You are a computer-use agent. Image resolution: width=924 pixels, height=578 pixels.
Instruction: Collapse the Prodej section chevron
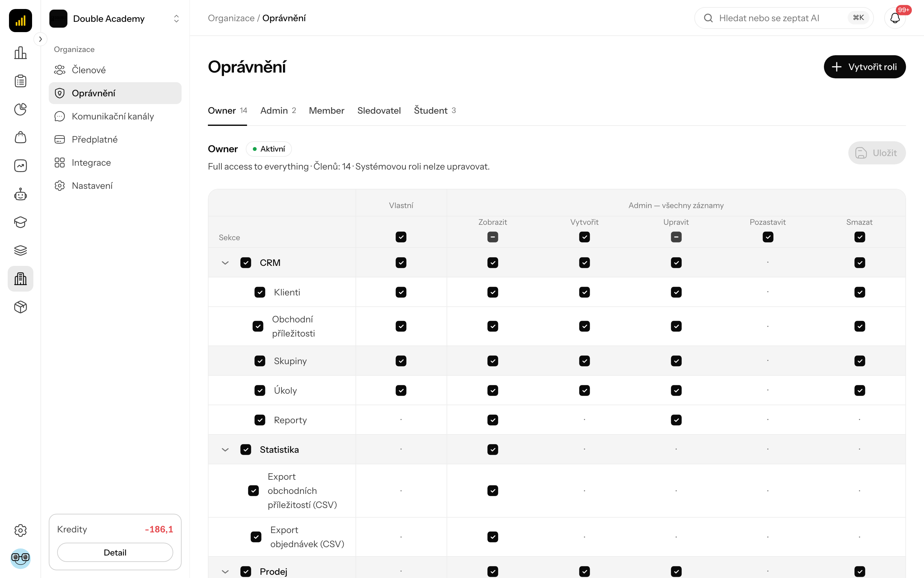tap(225, 572)
